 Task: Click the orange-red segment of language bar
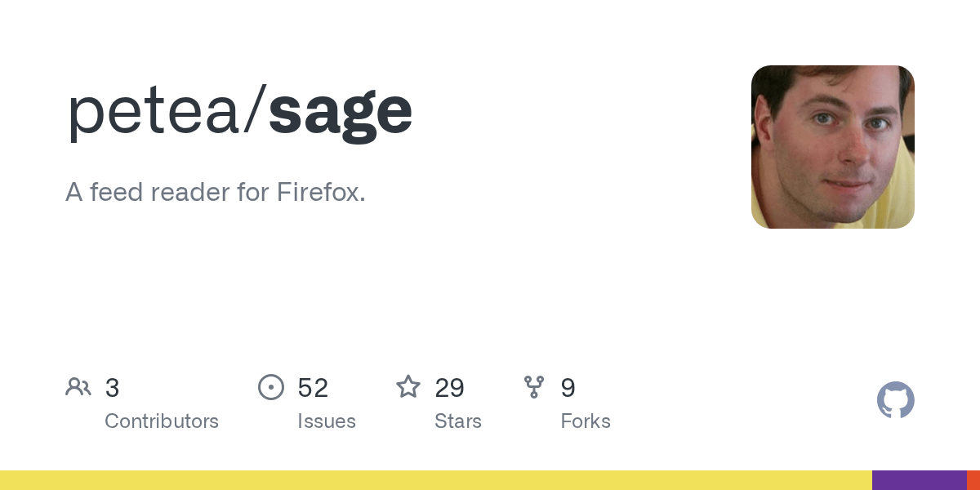[973, 480]
